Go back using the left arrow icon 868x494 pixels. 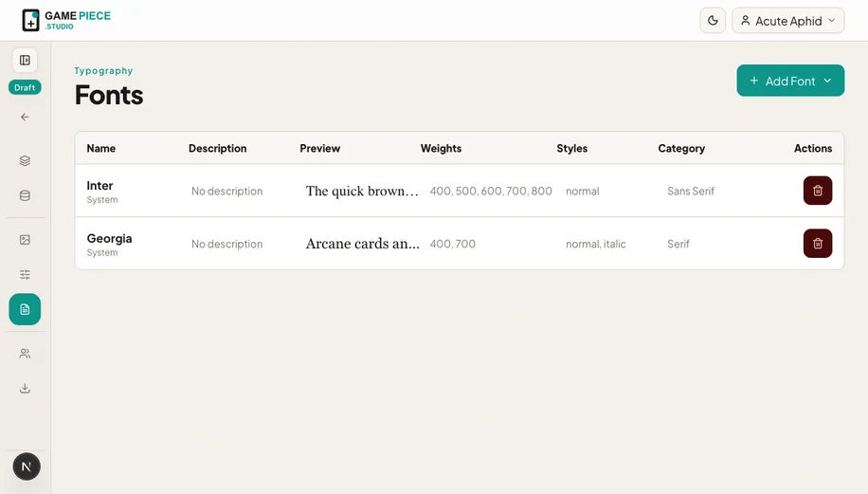25,117
